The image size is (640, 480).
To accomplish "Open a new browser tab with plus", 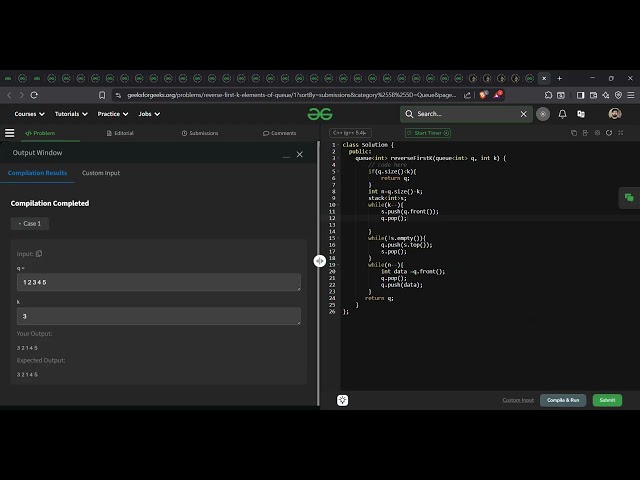I will tap(560, 78).
